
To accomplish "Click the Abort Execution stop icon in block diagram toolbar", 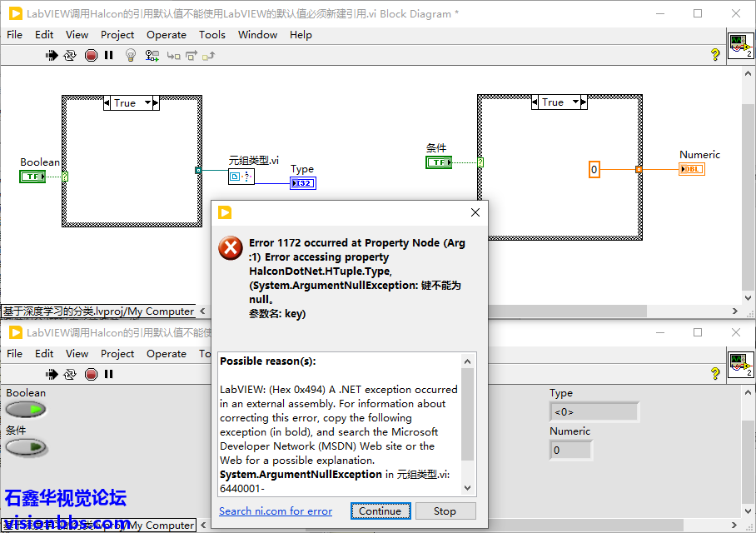I will tap(91, 55).
